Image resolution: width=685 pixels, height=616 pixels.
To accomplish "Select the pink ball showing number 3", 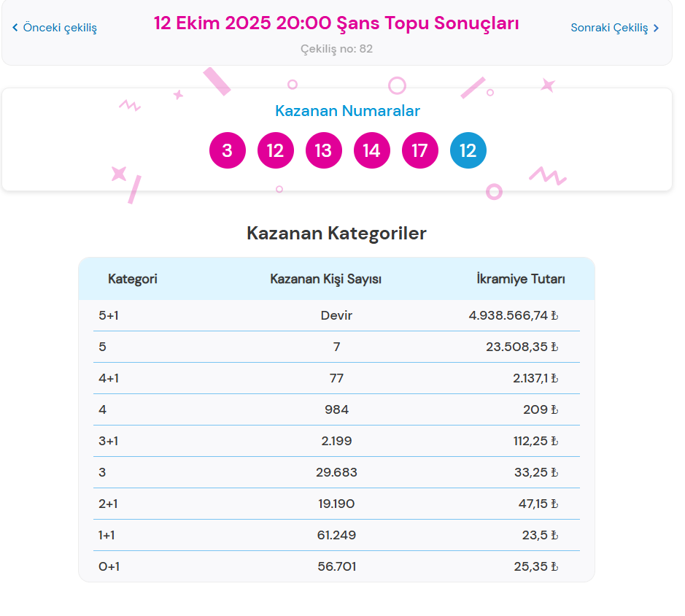I will (x=227, y=150).
